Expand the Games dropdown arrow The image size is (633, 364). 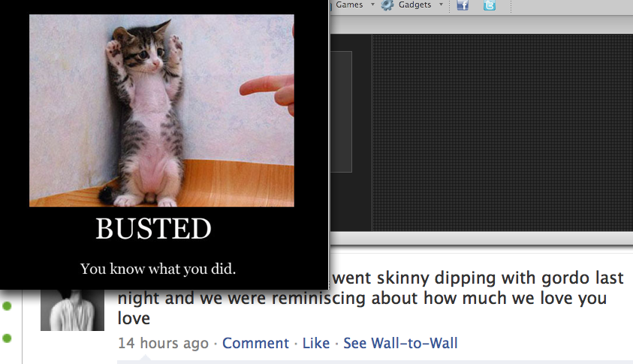tap(372, 5)
